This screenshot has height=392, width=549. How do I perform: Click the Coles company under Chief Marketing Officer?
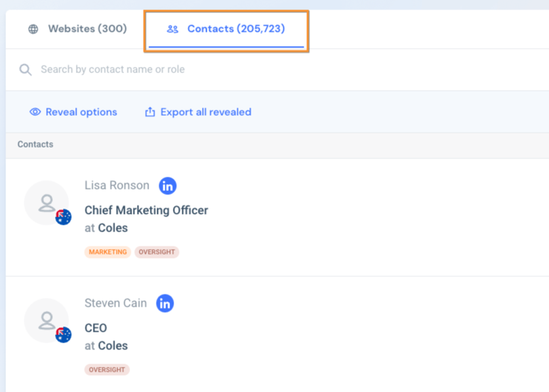pos(113,228)
